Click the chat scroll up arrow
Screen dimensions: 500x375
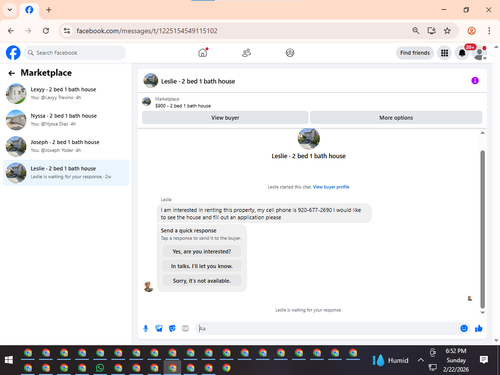click(482, 133)
